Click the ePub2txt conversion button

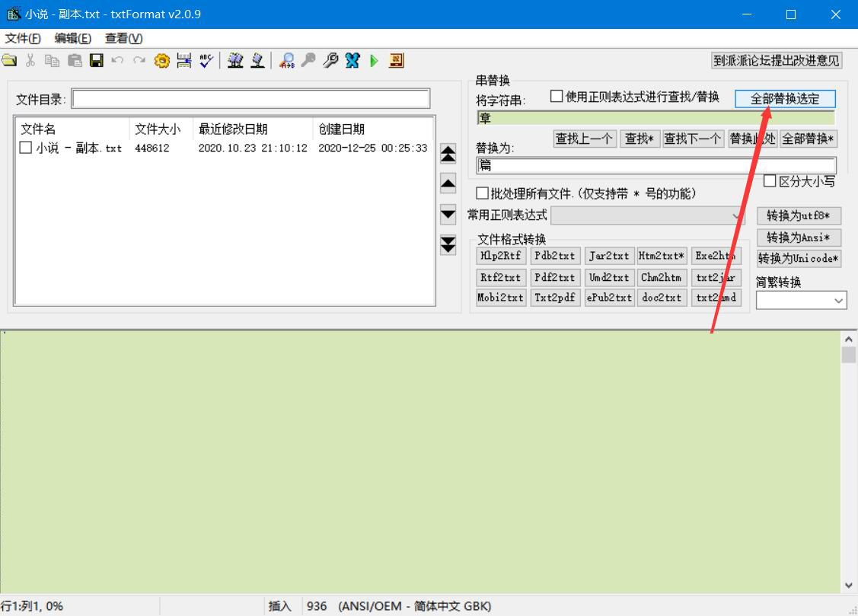coord(608,298)
